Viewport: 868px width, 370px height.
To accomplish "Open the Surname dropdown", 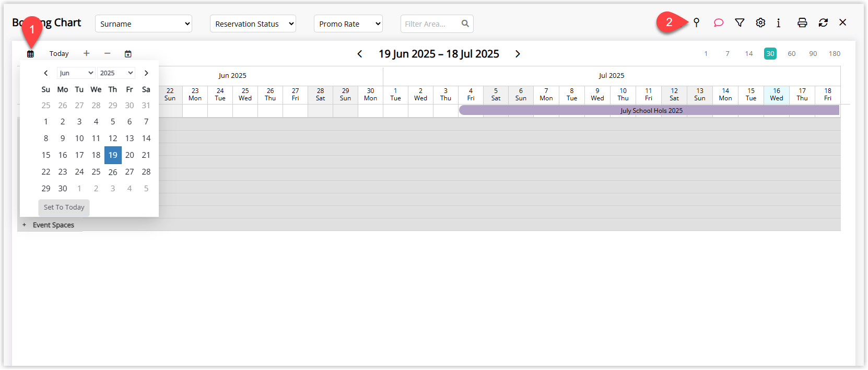I will (144, 24).
